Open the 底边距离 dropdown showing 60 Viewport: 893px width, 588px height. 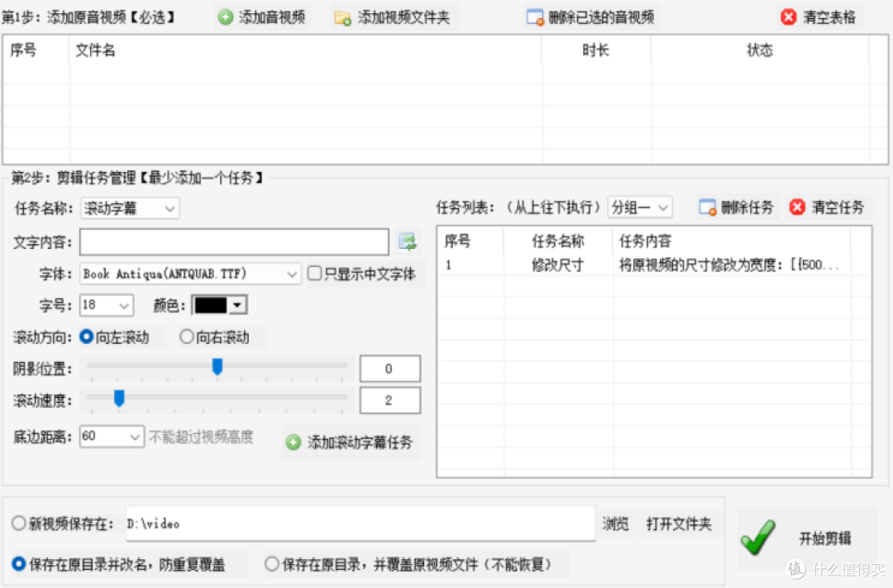pos(112,437)
